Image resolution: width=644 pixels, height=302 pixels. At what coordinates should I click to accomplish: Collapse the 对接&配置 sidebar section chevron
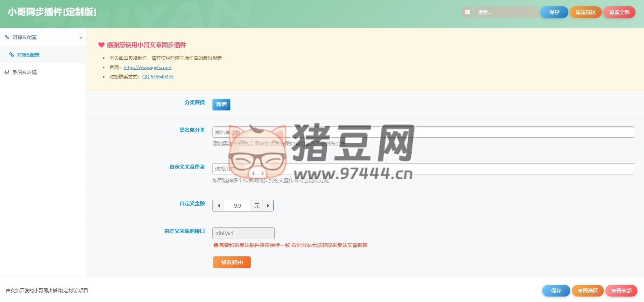point(81,37)
